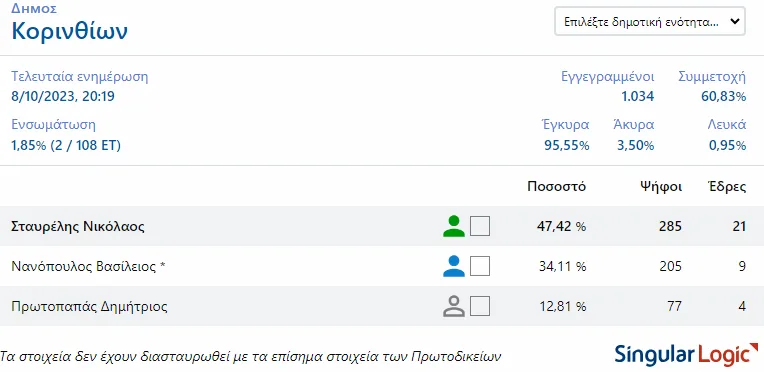Screen dimensions: 764x372
Task: Click the green person icon for Σταυρέλης Νικόλαος
Action: coord(454,226)
